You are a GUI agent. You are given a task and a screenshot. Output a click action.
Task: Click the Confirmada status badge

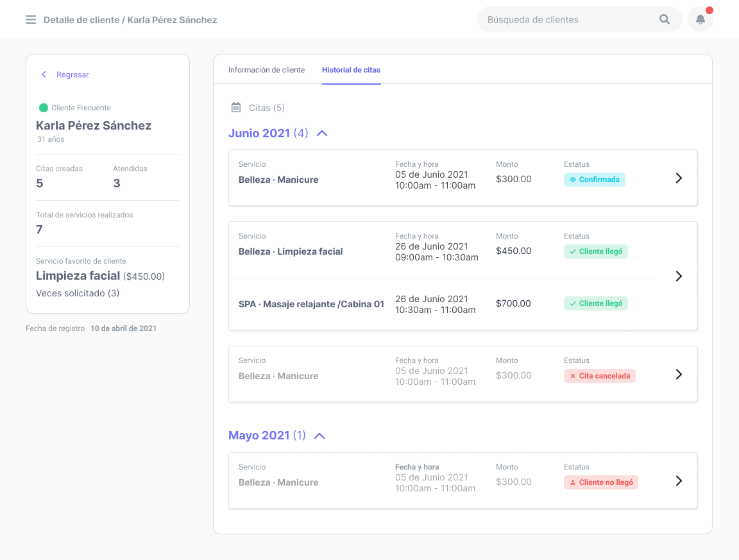point(595,180)
